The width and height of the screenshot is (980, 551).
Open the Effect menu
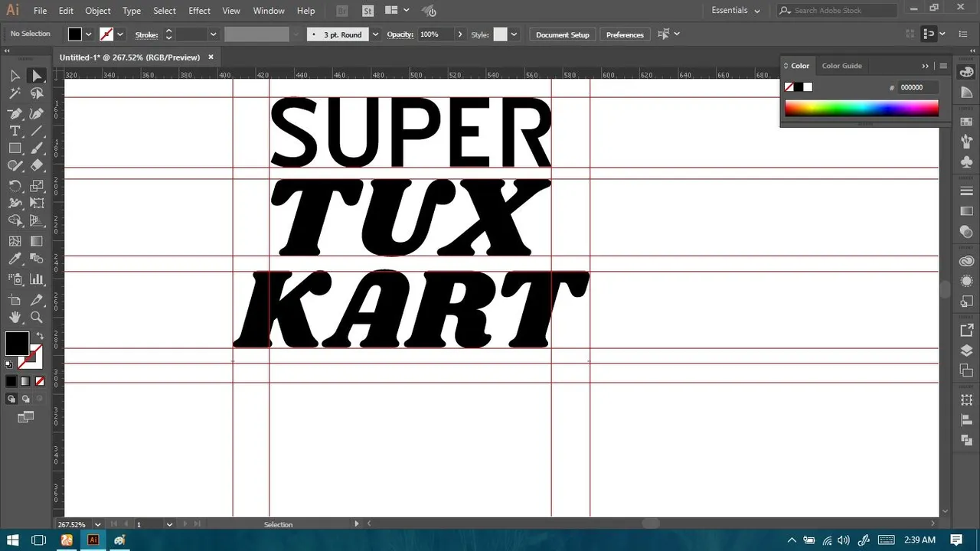click(x=199, y=11)
